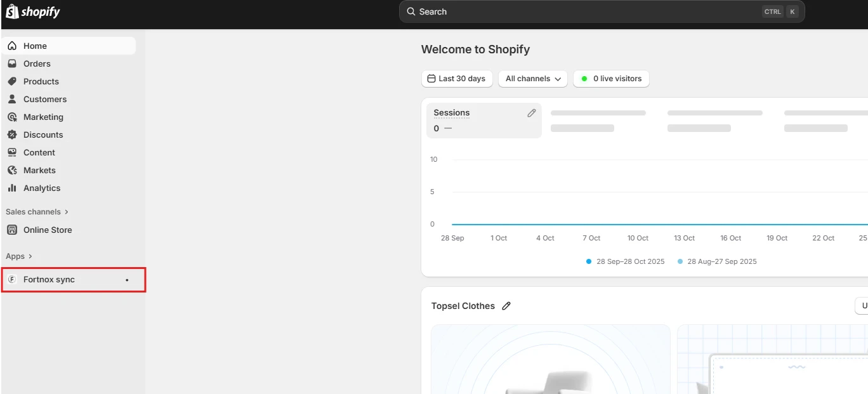Click the 0 live visitors button
Screen dimensions: 868x394
click(611, 79)
